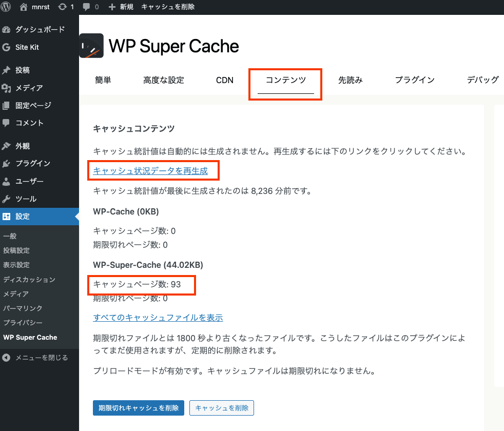Image resolution: width=504 pixels, height=431 pixels.
Task: Click キャッシュページ数: 93 text
Action: pos(137,284)
